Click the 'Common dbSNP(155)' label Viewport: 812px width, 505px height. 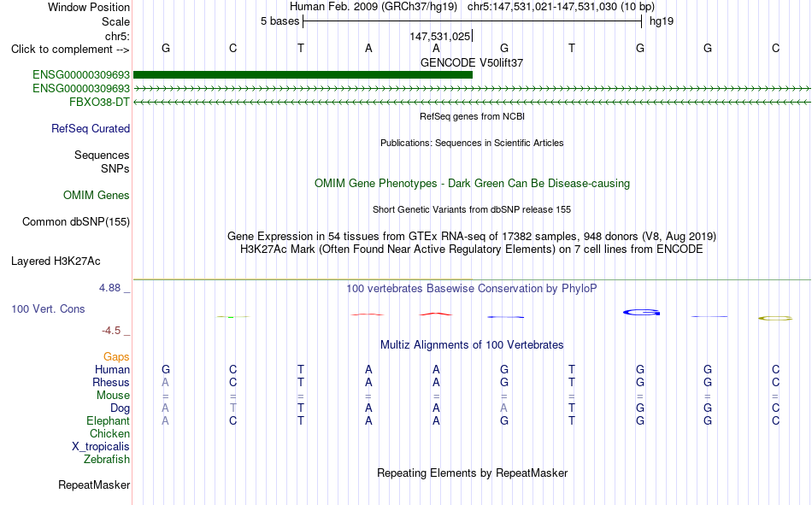pyautogui.click(x=76, y=221)
